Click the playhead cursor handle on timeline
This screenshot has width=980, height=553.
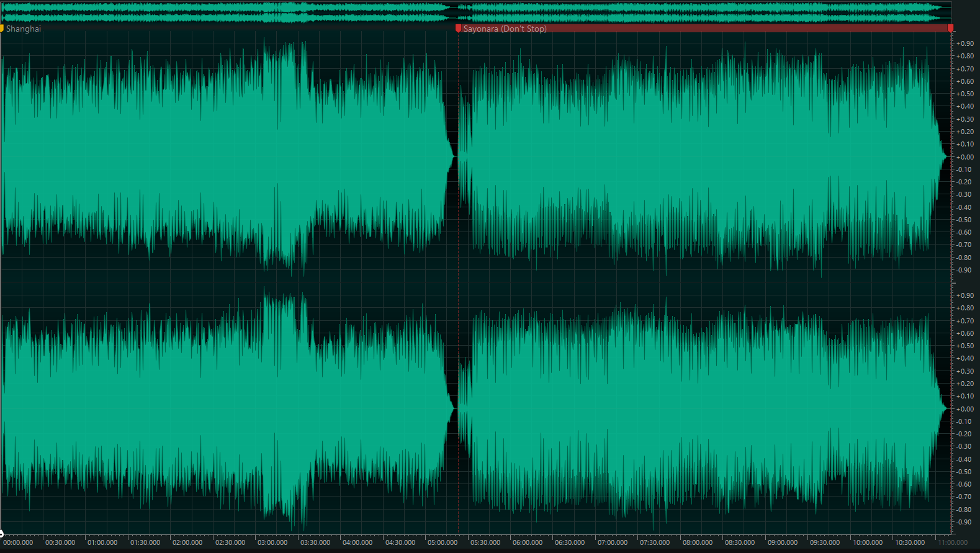pyautogui.click(x=1, y=533)
